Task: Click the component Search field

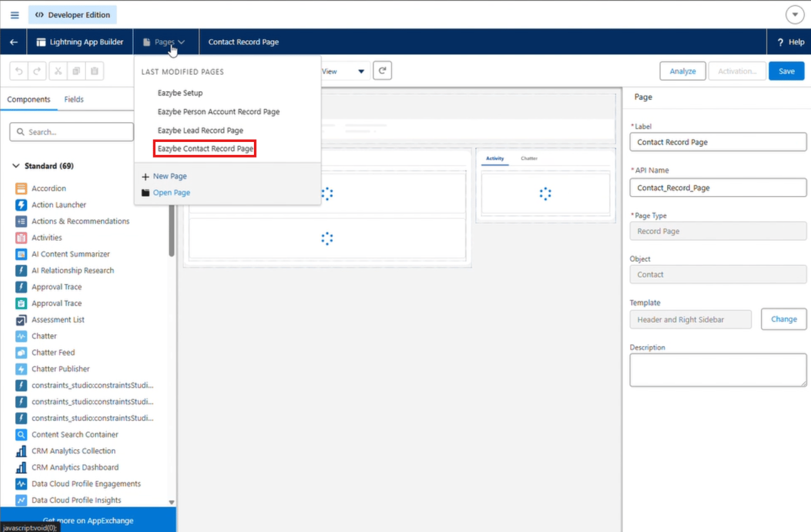Action: pos(72,132)
